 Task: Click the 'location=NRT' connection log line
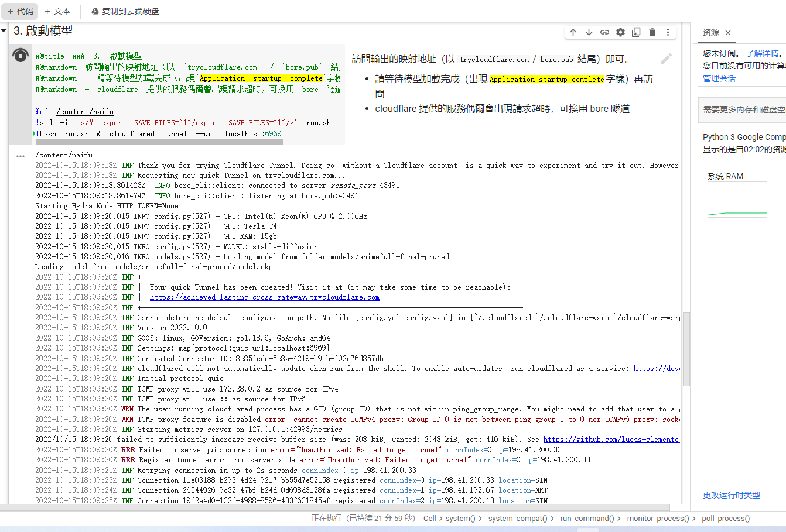pos(291,490)
